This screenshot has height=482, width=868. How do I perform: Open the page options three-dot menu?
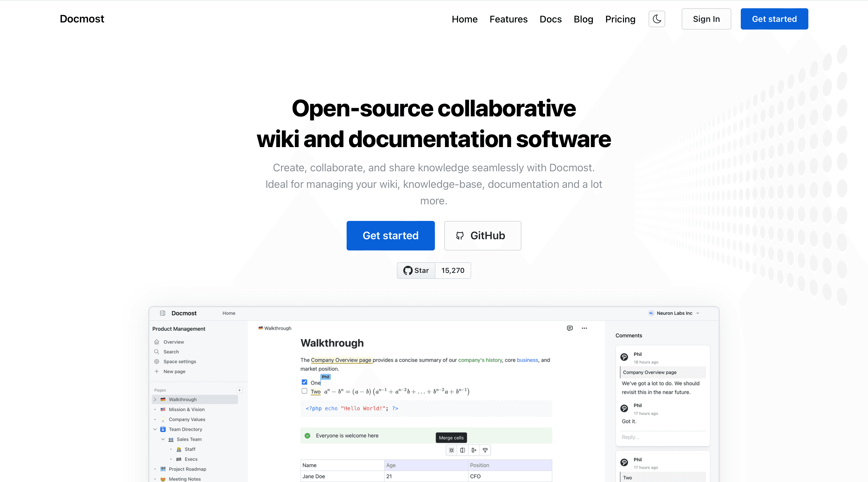(x=584, y=328)
